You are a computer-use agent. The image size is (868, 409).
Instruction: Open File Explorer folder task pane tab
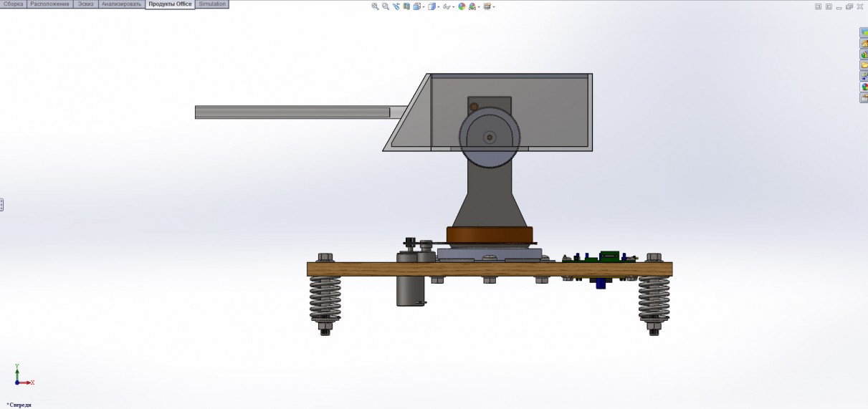(x=864, y=65)
